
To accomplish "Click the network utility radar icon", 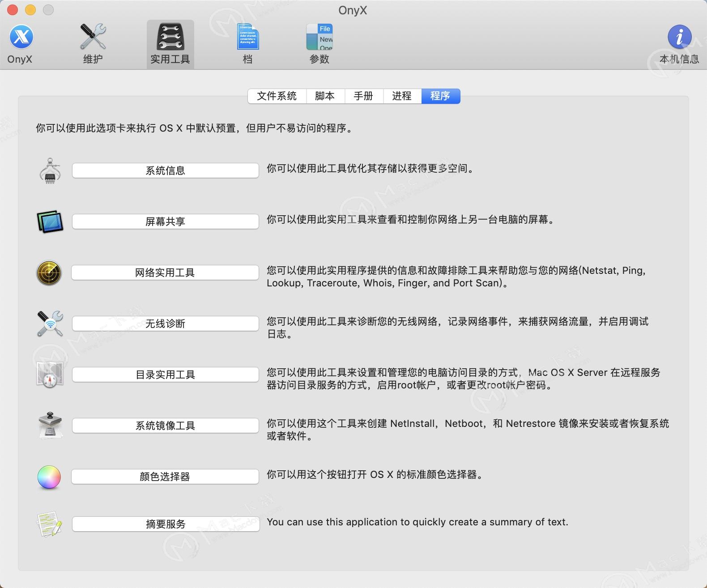I will tap(49, 273).
